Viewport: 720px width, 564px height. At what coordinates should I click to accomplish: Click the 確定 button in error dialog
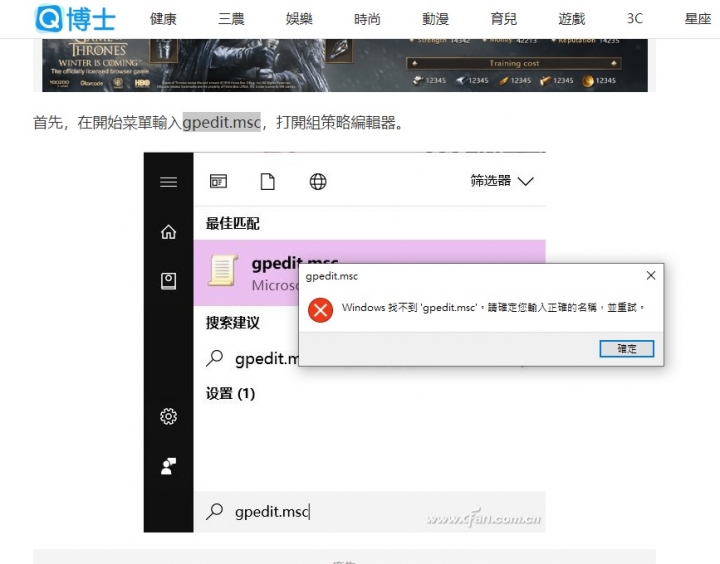627,349
